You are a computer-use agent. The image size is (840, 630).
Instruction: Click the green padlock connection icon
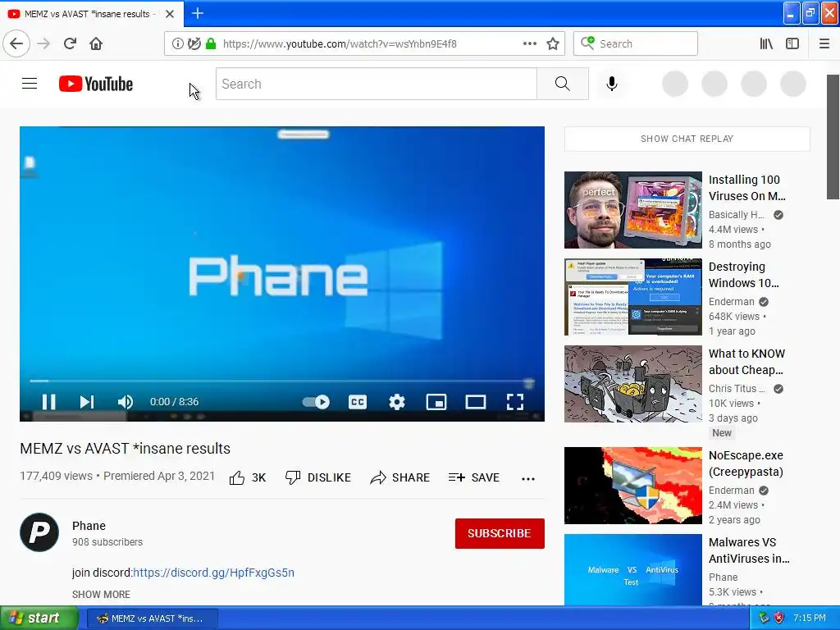pyautogui.click(x=211, y=43)
